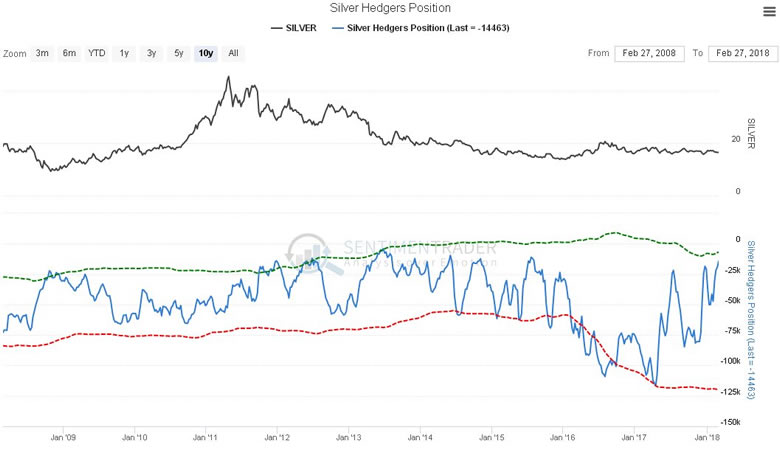
Task: Edit the From date field
Action: tap(649, 53)
